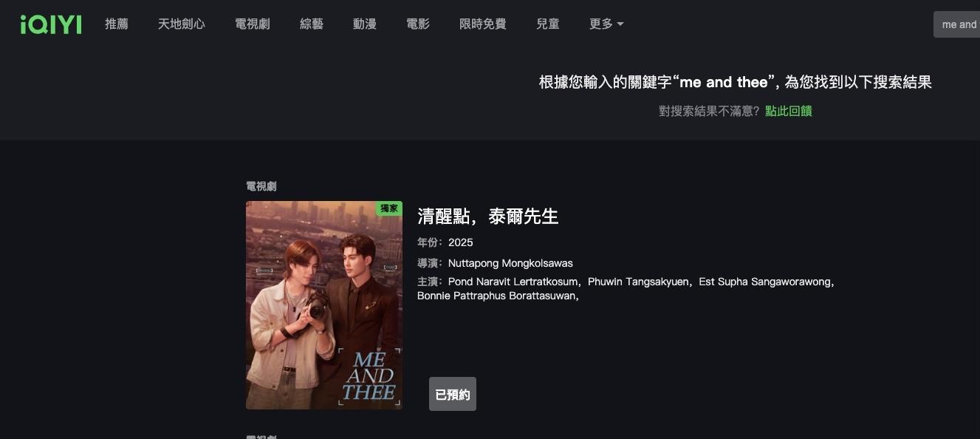Go to 限時免費 page
The width and height of the screenshot is (980, 439).
(x=483, y=24)
